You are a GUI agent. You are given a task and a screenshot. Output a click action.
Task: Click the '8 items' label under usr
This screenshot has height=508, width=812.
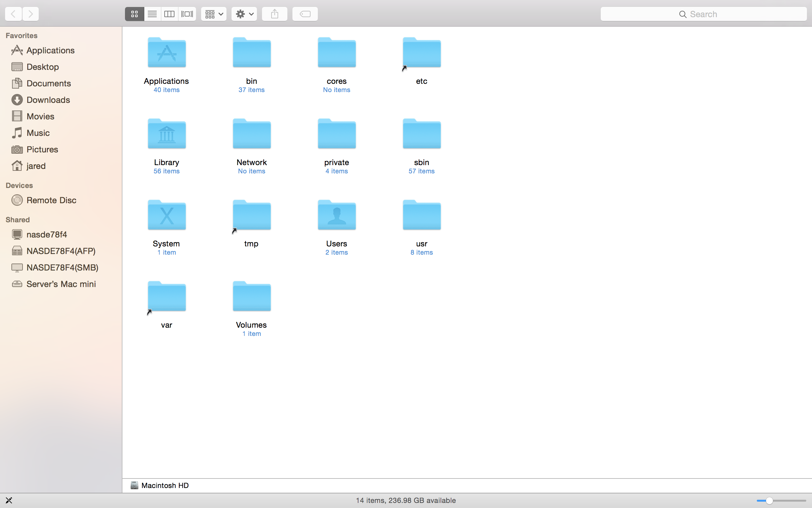pos(422,252)
